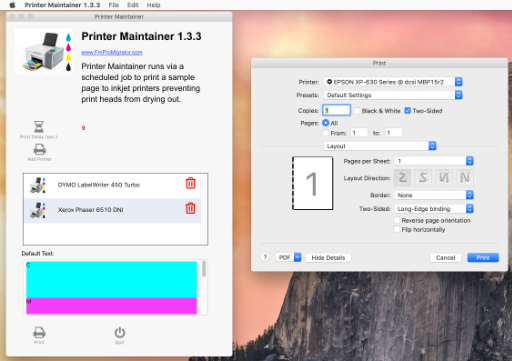
Task: Select the N layout direction icon
Action: [465, 177]
